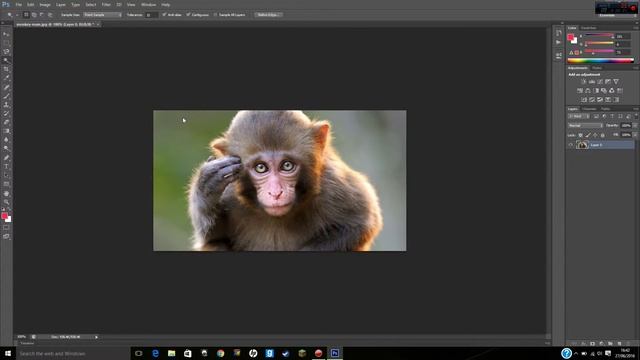This screenshot has width=640, height=360.
Task: Add Vibrance adjustment
Action: pyautogui.click(x=616, y=82)
